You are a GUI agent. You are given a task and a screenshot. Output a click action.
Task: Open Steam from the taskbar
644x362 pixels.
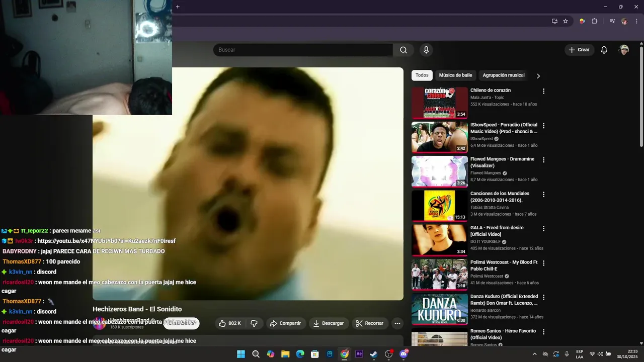pyautogui.click(x=374, y=354)
